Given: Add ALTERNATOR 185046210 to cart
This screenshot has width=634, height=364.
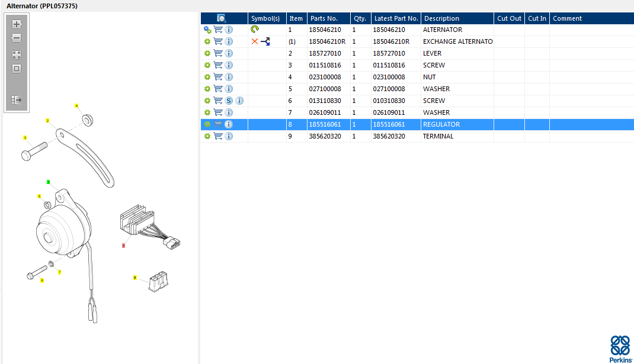Looking at the screenshot, I should (218, 30).
